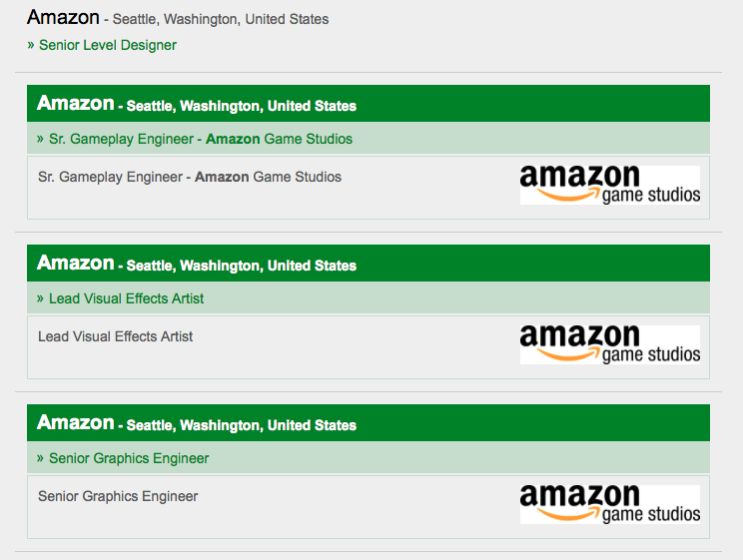Click the Amazon Game Studios logo beside Senior Graphics Engineer
Screen dimensions: 743x560
[609, 504]
